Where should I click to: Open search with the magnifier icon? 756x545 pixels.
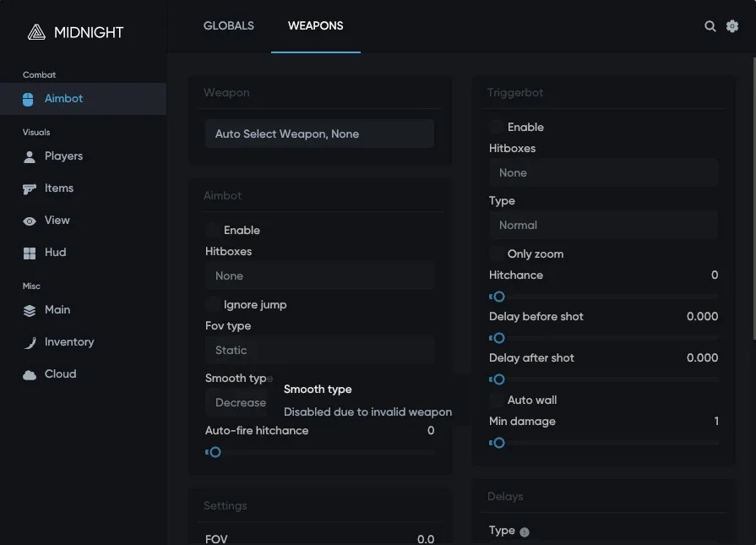point(710,26)
